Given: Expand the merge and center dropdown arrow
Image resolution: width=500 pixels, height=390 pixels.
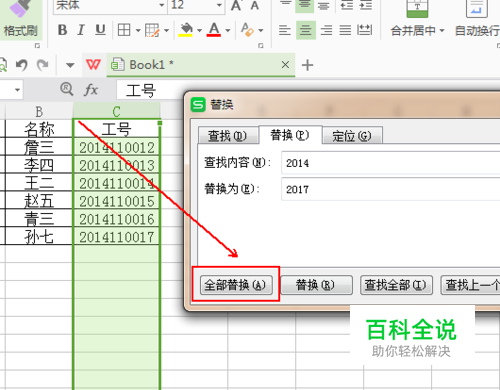Looking at the screenshot, I should (x=442, y=31).
